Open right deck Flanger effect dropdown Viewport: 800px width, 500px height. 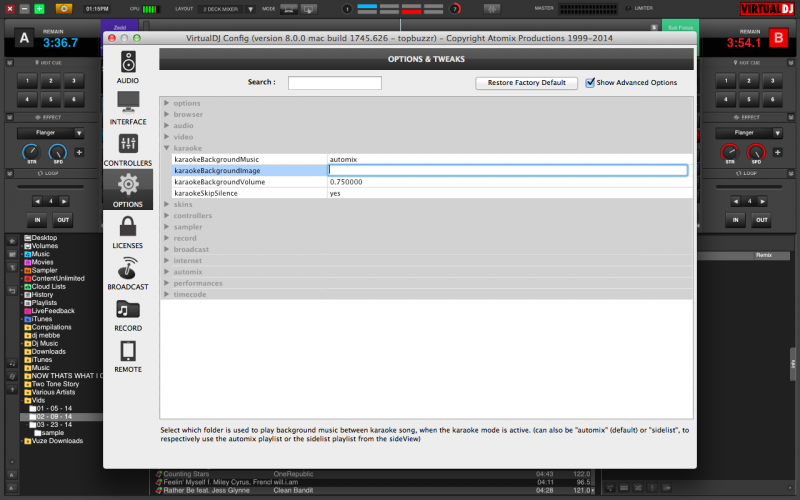click(778, 133)
